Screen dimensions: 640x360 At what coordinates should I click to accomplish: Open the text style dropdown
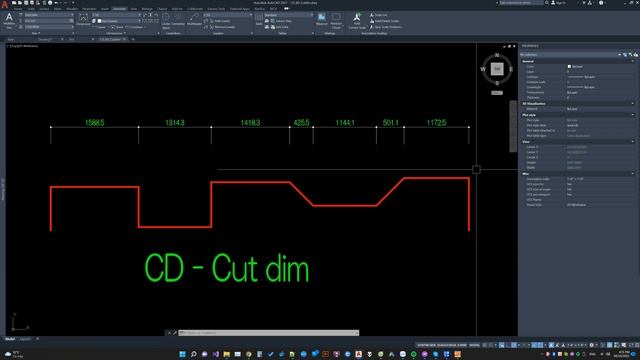49,15
